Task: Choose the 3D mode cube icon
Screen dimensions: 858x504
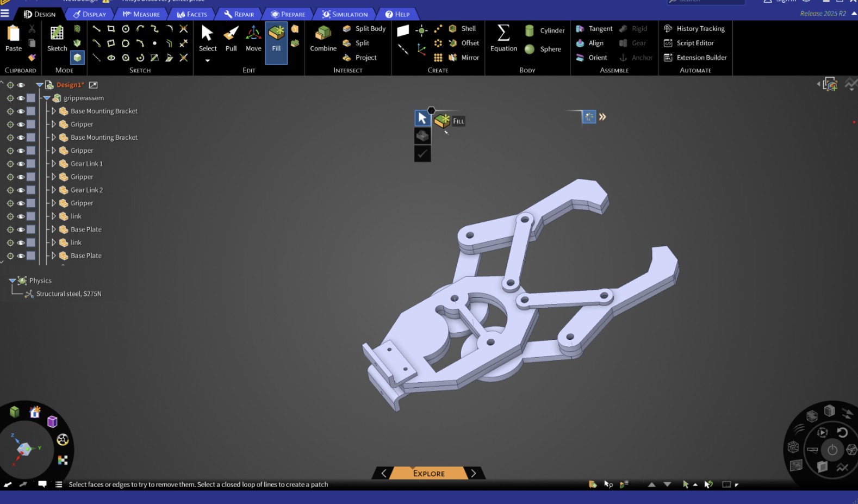Action: pos(77,57)
